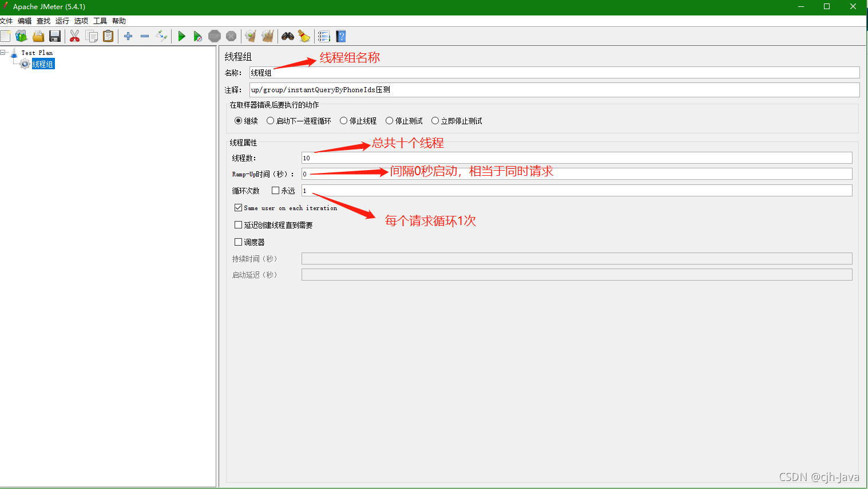Viewport: 868px width, 489px height.
Task: Open the 运行 menu
Action: click(x=62, y=21)
